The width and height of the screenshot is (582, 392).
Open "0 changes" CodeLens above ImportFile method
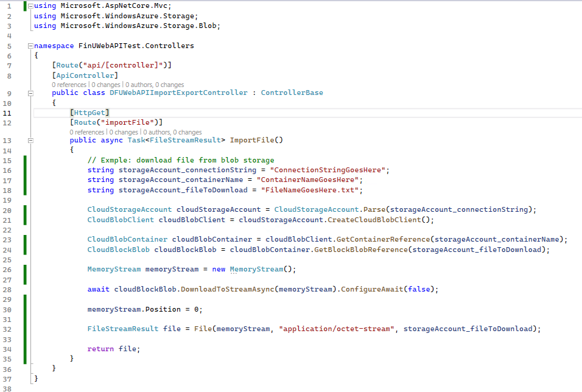point(124,132)
